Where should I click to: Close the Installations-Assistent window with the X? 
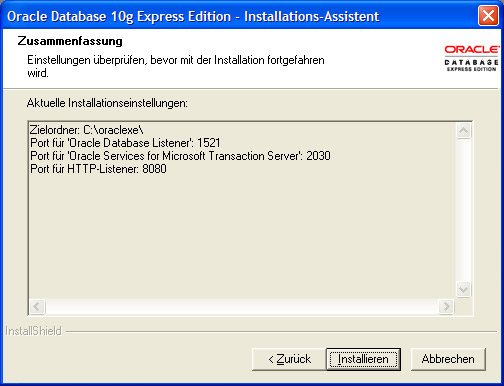(x=488, y=16)
